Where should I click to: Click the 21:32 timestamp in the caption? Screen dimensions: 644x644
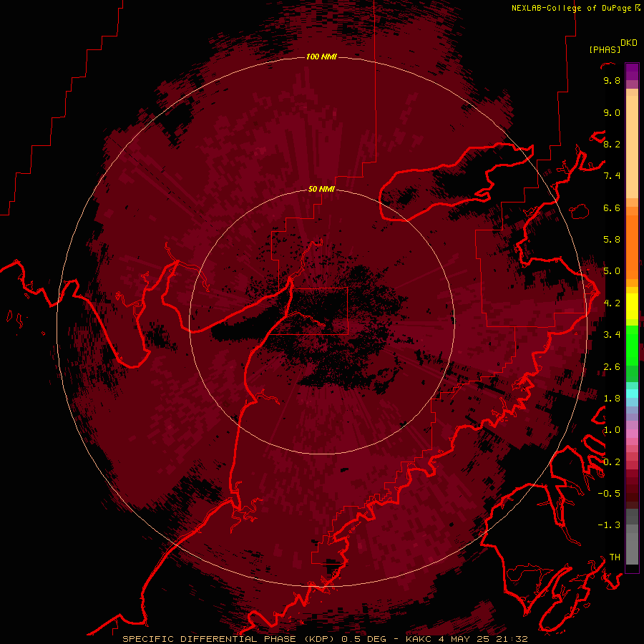[x=510, y=639]
